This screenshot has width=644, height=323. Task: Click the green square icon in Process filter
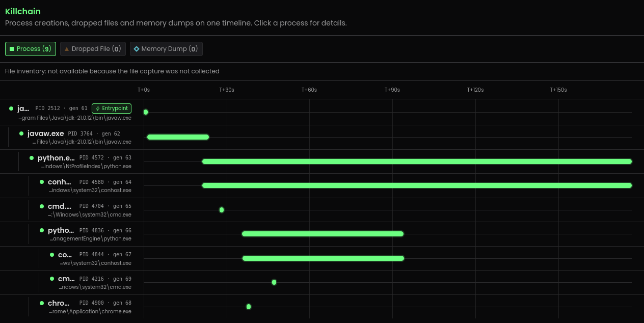click(12, 49)
